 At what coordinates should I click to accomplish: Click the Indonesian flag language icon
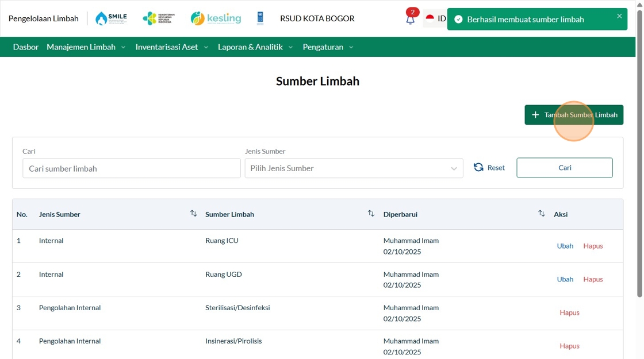point(430,18)
